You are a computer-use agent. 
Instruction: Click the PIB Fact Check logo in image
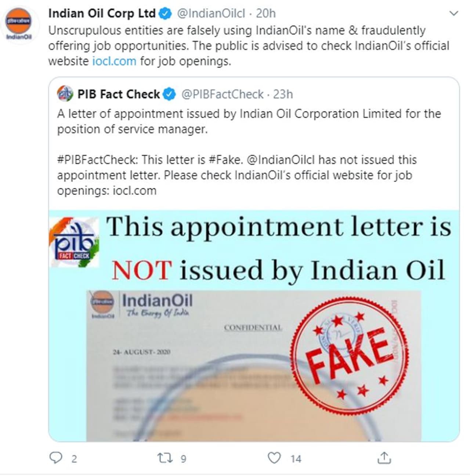coord(75,242)
